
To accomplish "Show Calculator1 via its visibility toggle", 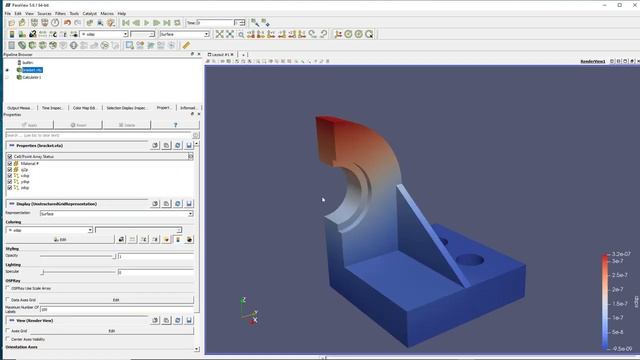I will 7,77.
